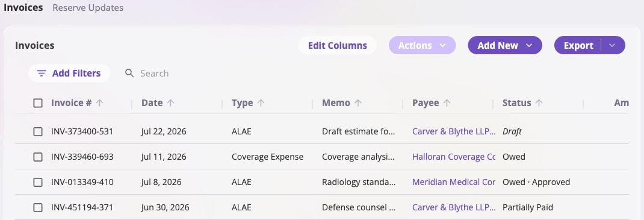Image resolution: width=644 pixels, height=220 pixels.
Task: Open payee Carver & Blythe LLP for INV-451194-371
Action: [454, 207]
